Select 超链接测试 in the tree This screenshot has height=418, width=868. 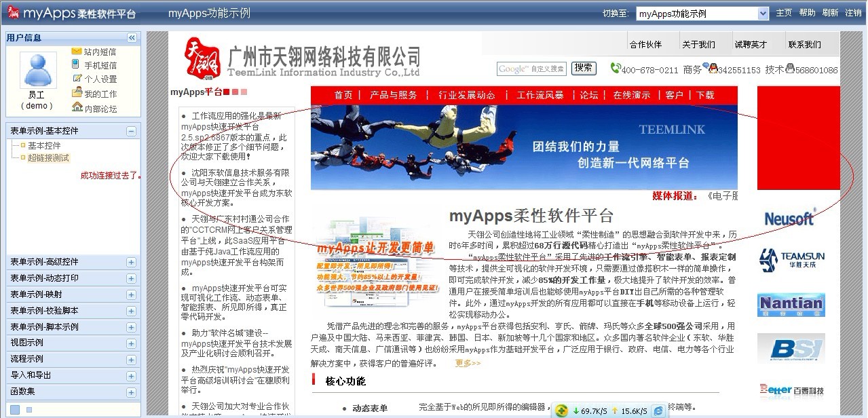[x=48, y=158]
